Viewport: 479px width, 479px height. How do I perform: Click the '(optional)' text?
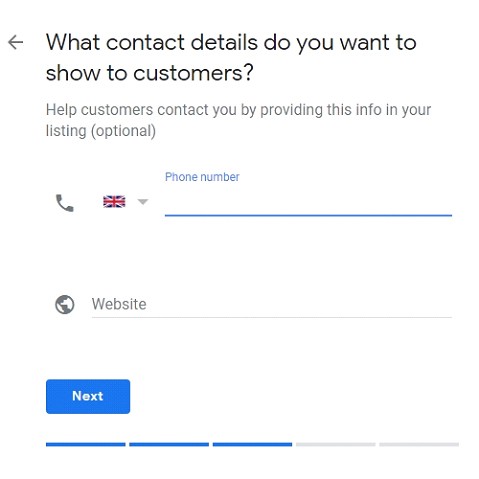[x=124, y=131]
